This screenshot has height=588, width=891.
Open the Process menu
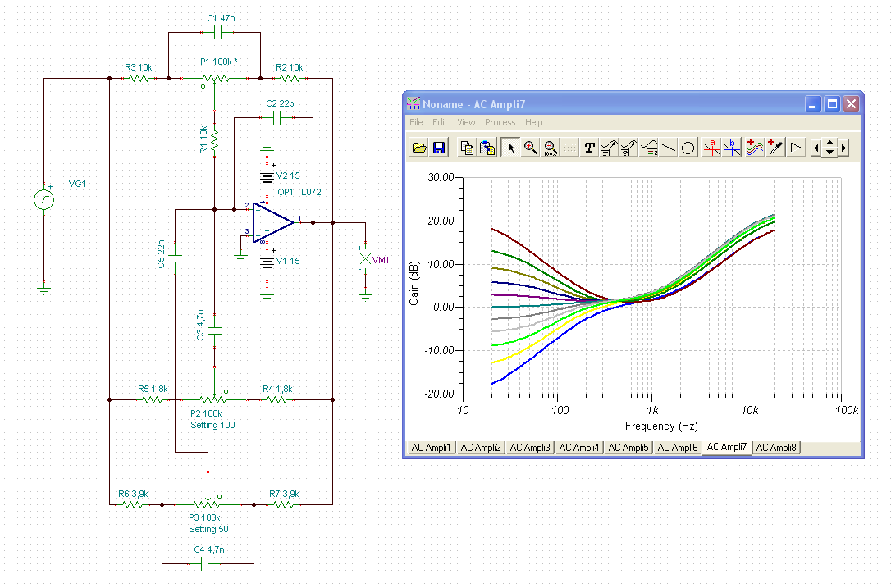[500, 122]
